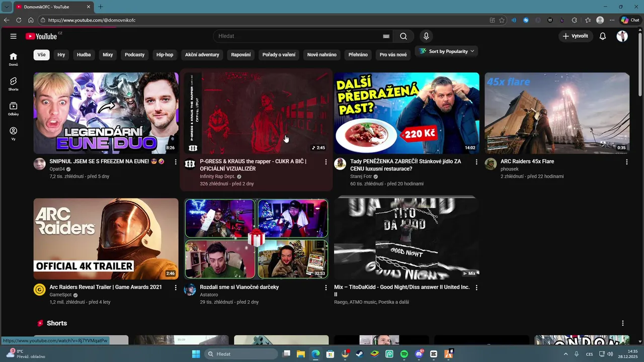This screenshot has height=362, width=644.
Task: Go to the browser home page
Action: (31, 20)
